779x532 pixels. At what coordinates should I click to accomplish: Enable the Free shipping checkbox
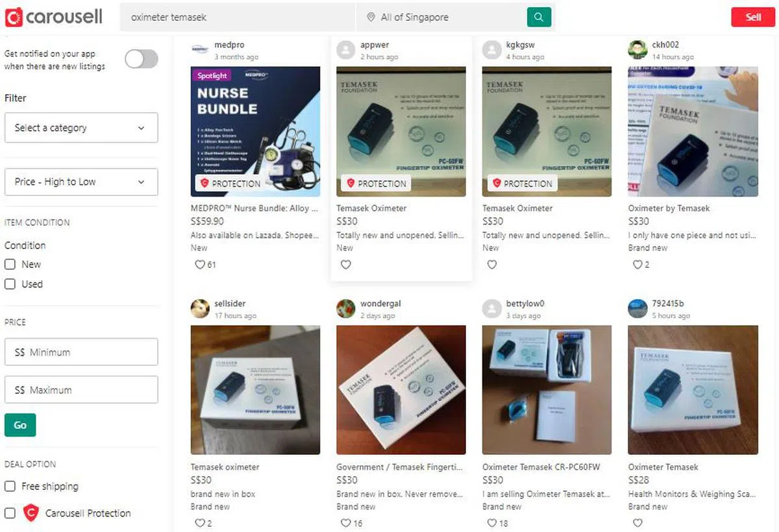click(10, 487)
